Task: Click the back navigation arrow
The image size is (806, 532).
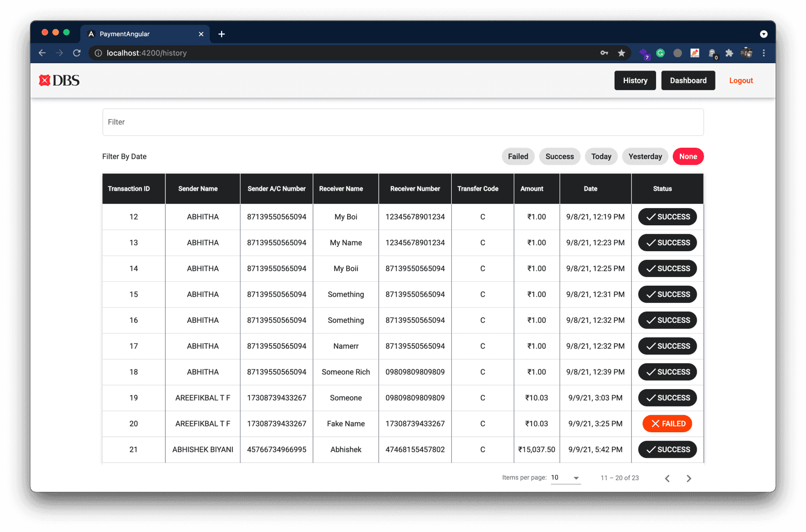Action: [42, 53]
